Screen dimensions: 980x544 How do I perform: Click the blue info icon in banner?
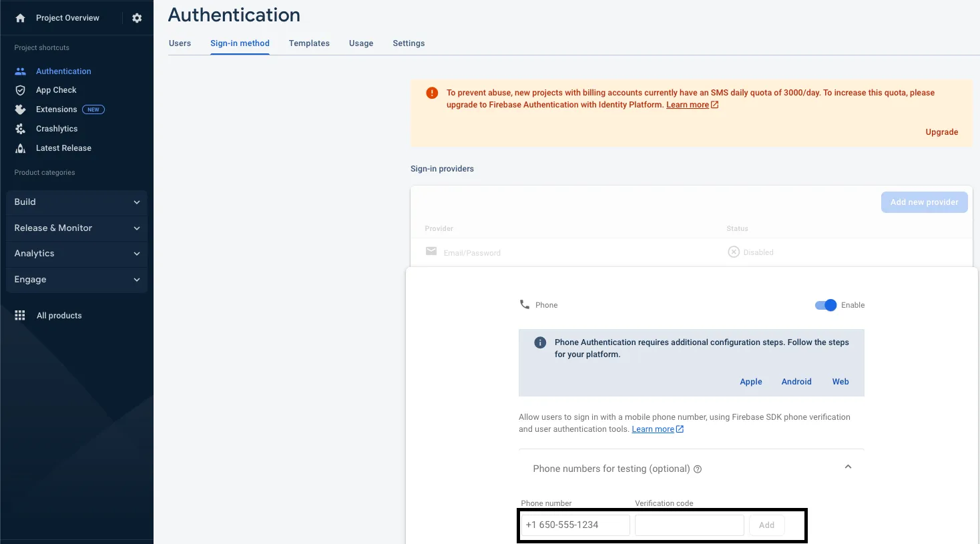[x=541, y=342]
